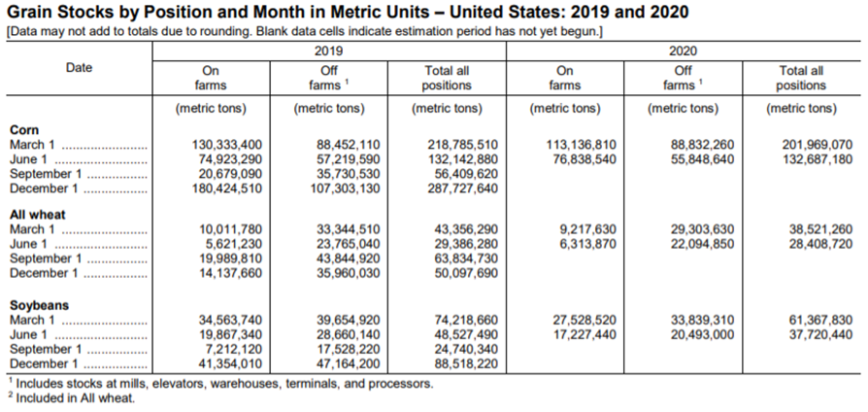Select the 2019 column group header

click(329, 51)
